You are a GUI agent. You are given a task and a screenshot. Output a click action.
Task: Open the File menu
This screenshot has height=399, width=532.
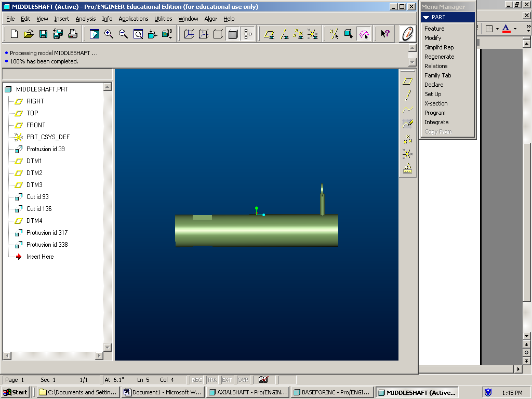(10, 19)
